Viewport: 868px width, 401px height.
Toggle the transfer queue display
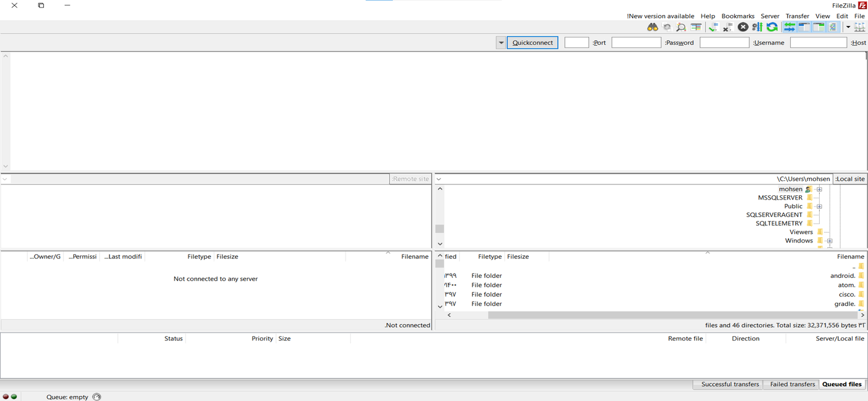click(790, 27)
